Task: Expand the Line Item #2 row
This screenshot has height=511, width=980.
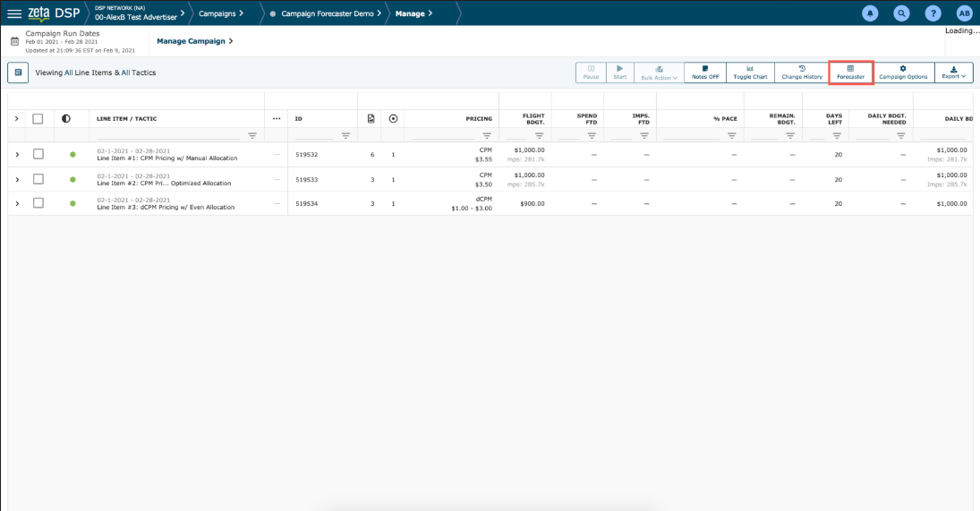Action: tap(17, 179)
